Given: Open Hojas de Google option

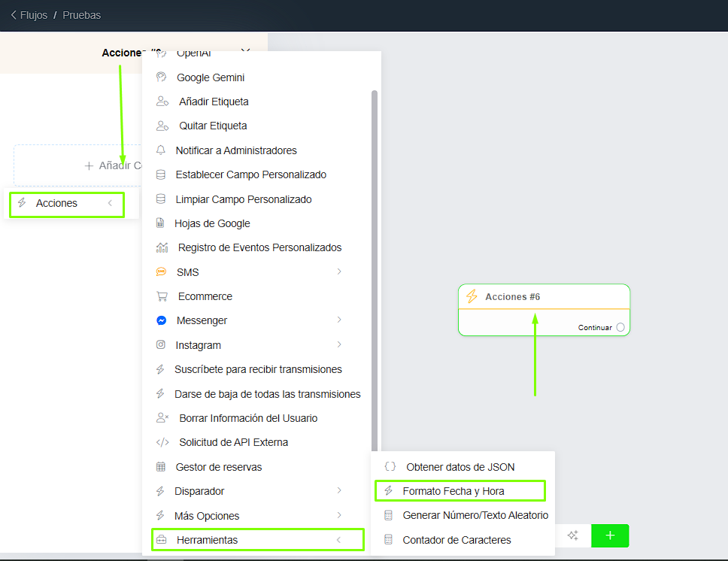Looking at the screenshot, I should point(212,223).
